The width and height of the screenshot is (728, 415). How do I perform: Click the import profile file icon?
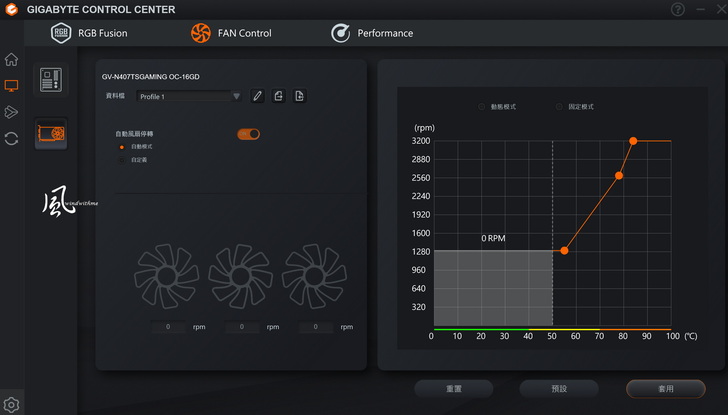point(299,96)
